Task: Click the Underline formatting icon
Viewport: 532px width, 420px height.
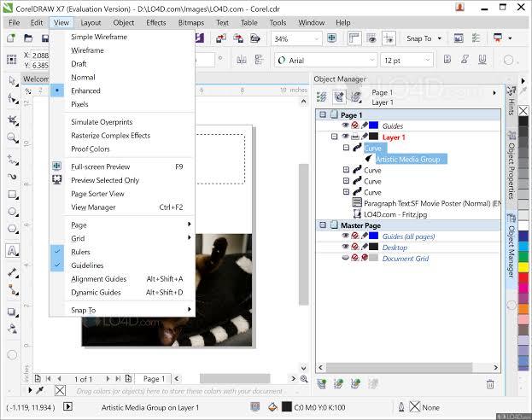Action: (482, 60)
